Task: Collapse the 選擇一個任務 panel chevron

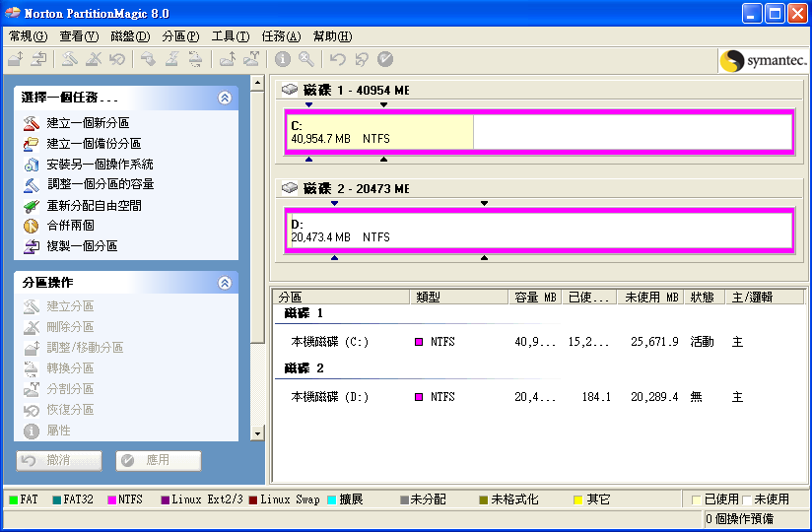Action: pyautogui.click(x=225, y=98)
